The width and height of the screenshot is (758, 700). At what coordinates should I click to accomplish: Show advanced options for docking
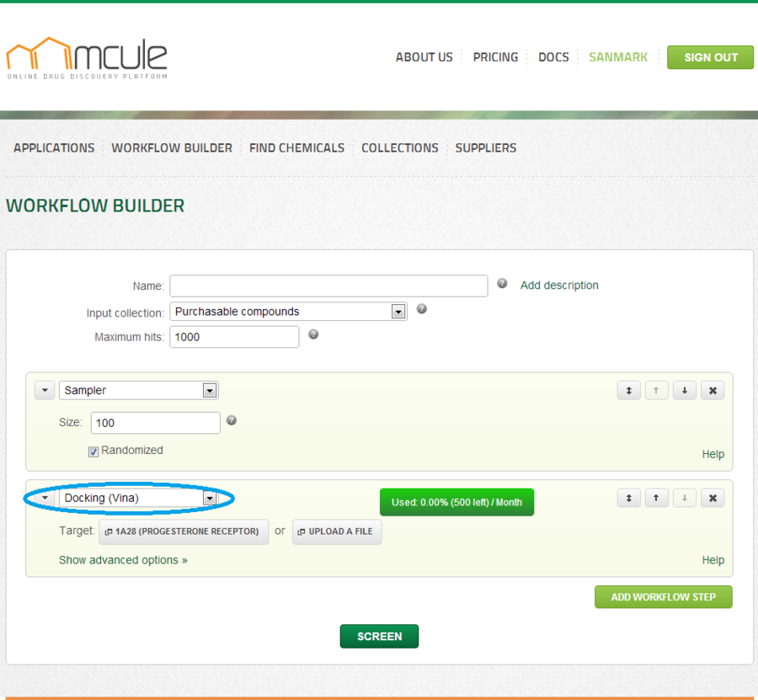(x=123, y=560)
